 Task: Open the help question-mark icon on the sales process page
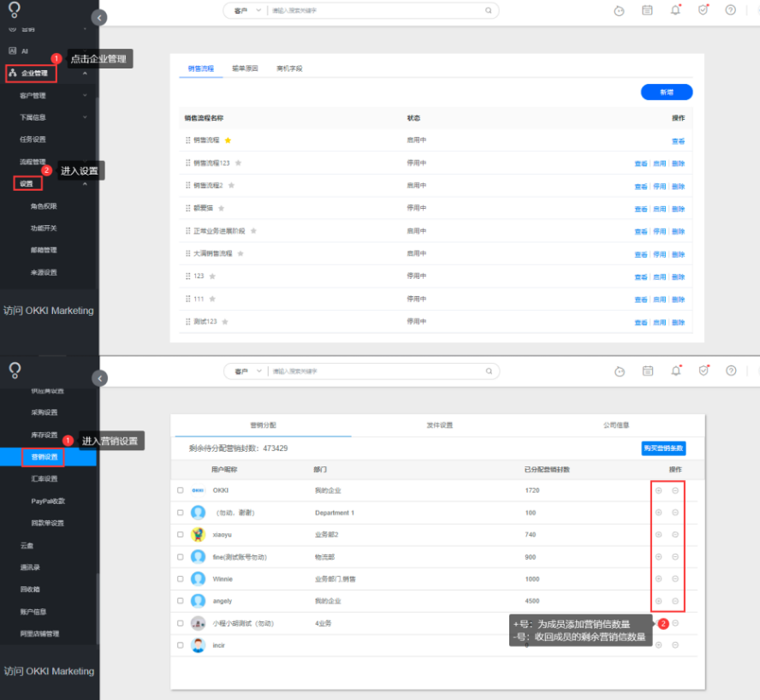pos(730,10)
